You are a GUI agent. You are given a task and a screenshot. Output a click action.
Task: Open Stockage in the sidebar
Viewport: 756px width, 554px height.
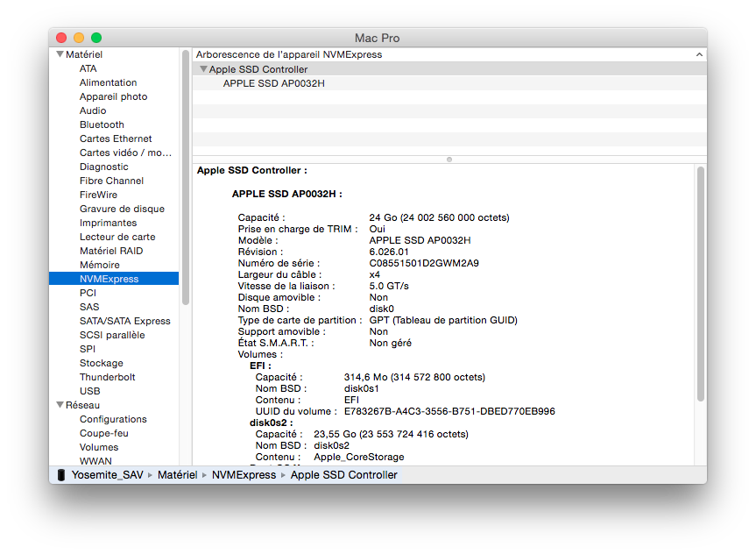coord(102,362)
